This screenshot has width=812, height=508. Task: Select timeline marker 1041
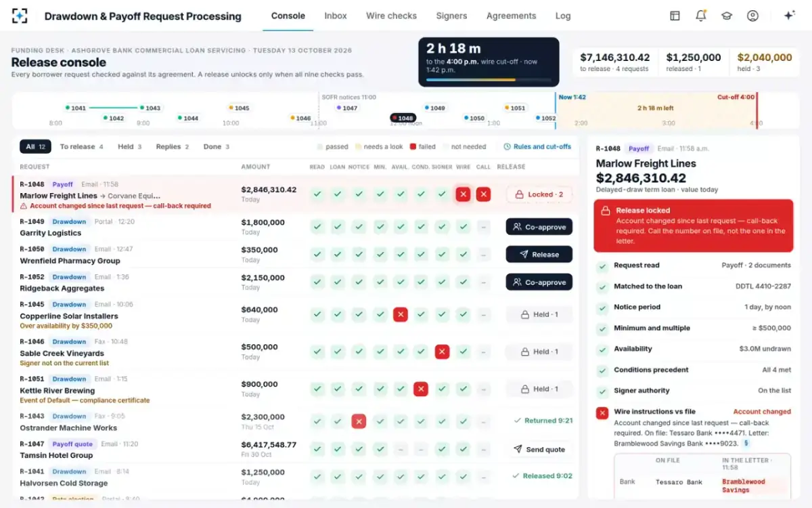click(76, 108)
